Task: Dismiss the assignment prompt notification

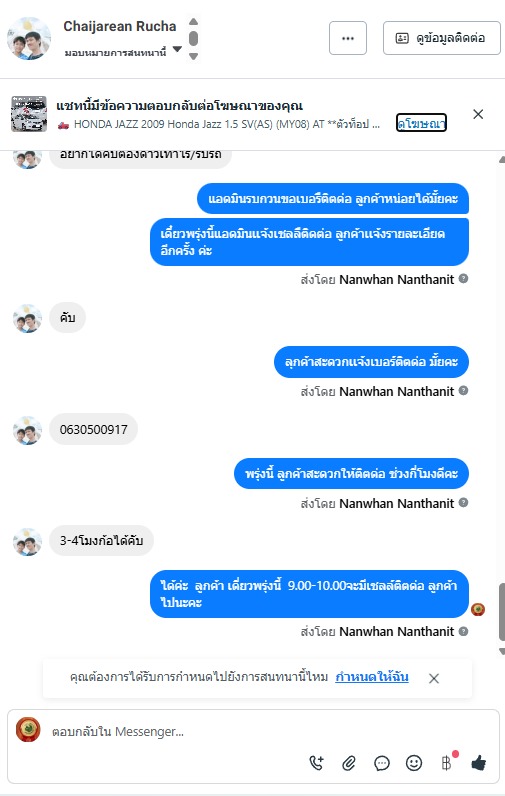Action: [x=433, y=678]
